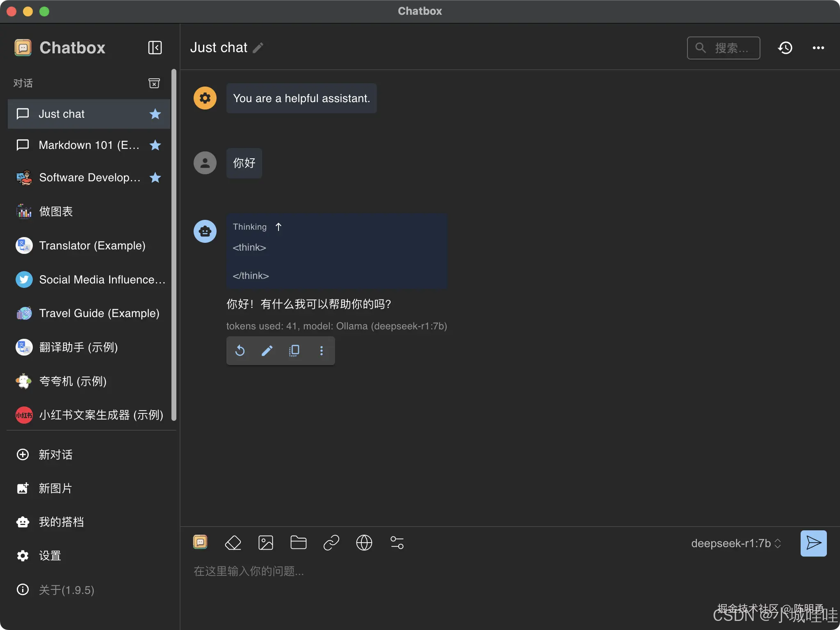
Task: Open the deepseek-r1:7b model selector
Action: point(736,543)
